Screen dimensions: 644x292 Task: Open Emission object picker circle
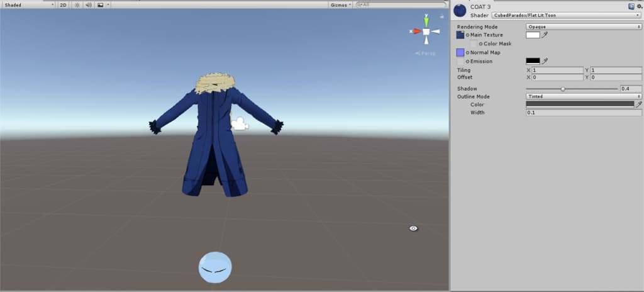pos(467,62)
